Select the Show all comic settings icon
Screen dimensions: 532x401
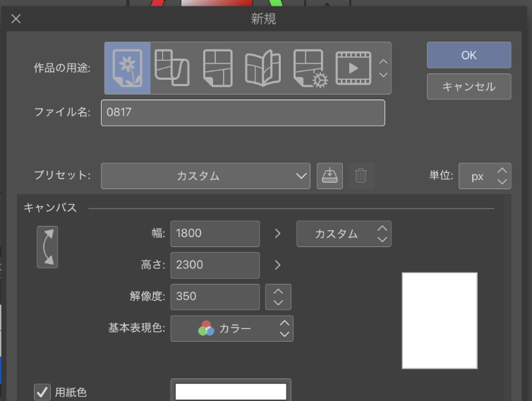310,68
